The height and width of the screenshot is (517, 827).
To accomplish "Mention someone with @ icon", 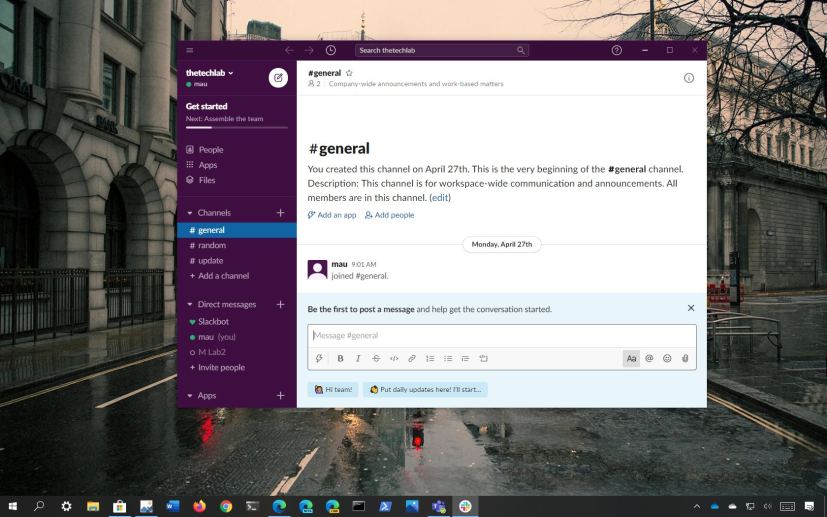I will (649, 358).
